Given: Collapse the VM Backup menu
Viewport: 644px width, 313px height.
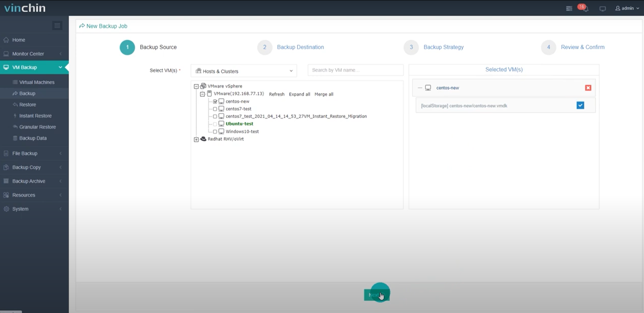Looking at the screenshot, I should [x=34, y=68].
